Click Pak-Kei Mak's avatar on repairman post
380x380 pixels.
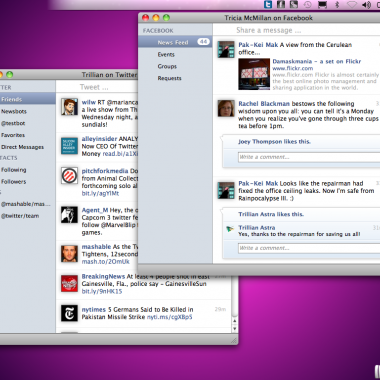tap(226, 190)
